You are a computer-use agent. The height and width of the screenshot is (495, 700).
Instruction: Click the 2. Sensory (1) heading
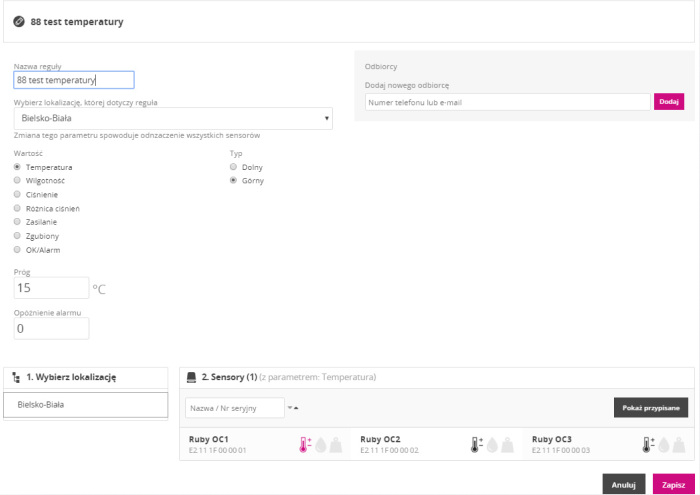(229, 377)
